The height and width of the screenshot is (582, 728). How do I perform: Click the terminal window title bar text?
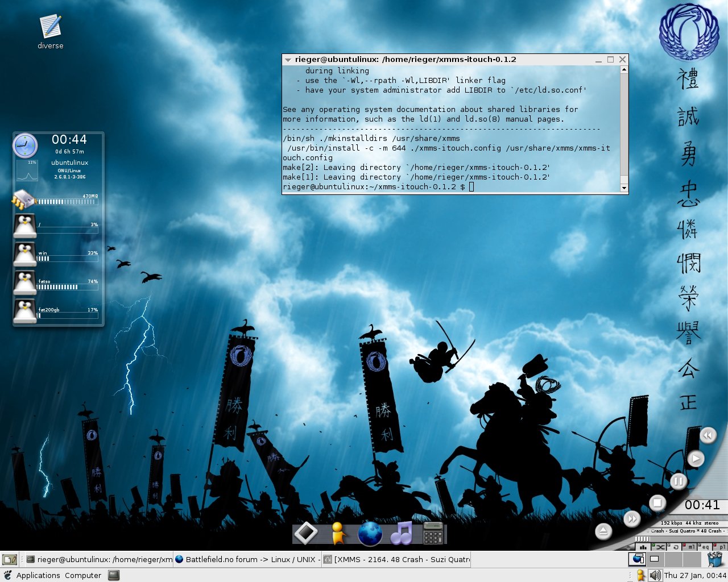click(x=406, y=59)
